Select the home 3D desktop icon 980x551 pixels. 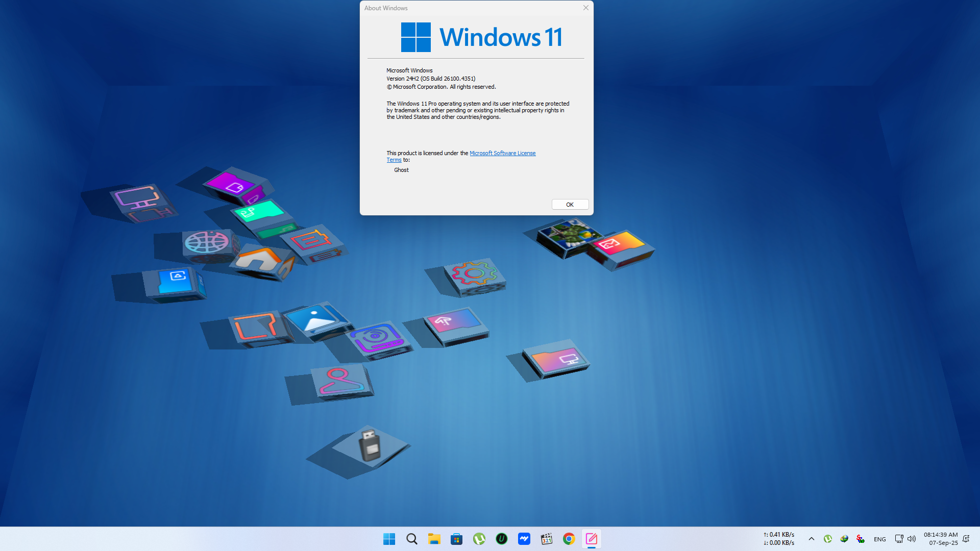[x=264, y=262]
